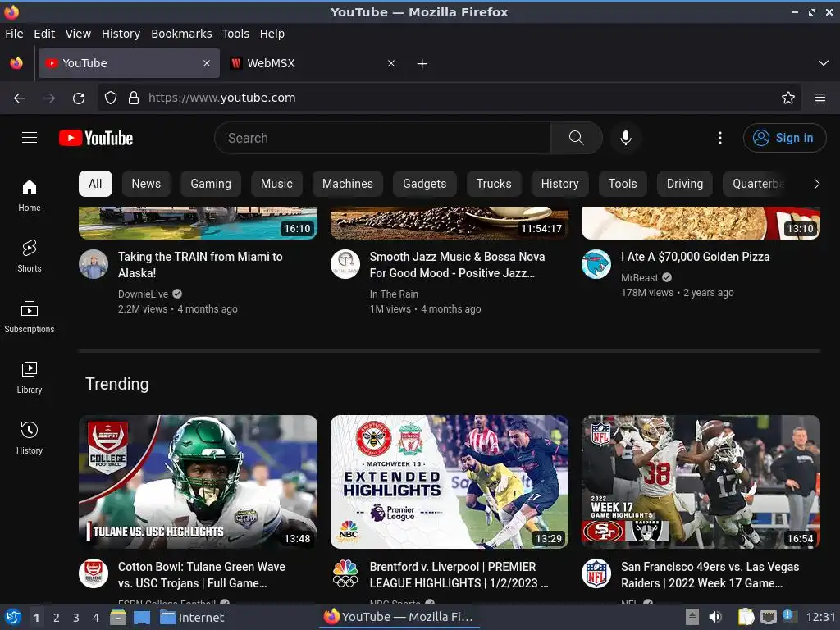Screen dimensions: 840x630
Task: Switch to the WebMSX tab
Action: [313, 63]
